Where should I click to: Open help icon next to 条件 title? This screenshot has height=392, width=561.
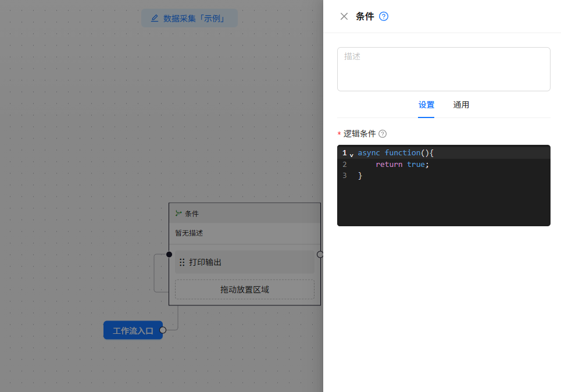point(384,16)
